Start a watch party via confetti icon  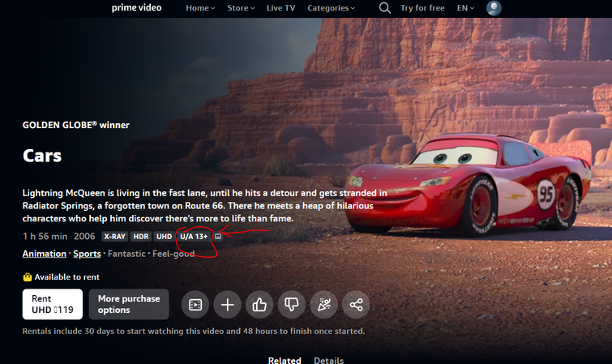coord(324,305)
